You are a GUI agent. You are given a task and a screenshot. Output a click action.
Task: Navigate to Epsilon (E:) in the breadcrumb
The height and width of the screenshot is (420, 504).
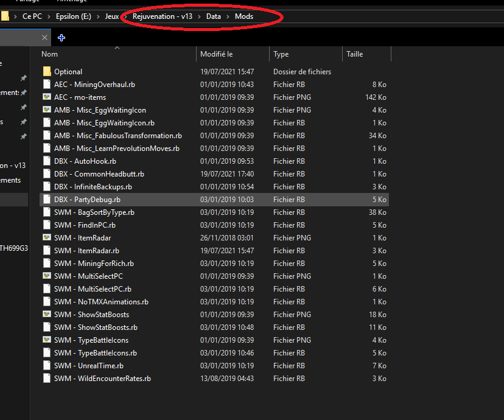pos(74,16)
